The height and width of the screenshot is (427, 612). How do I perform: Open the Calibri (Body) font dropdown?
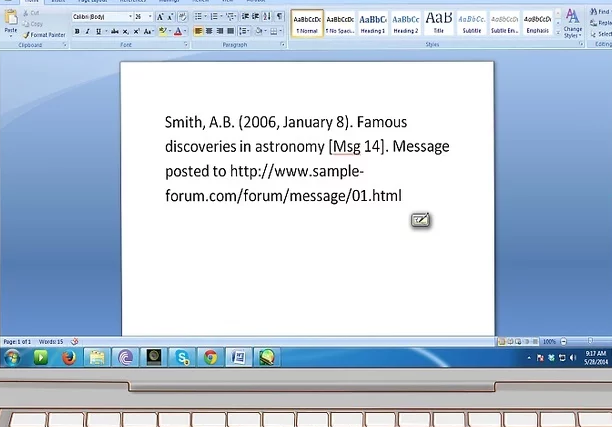point(130,17)
